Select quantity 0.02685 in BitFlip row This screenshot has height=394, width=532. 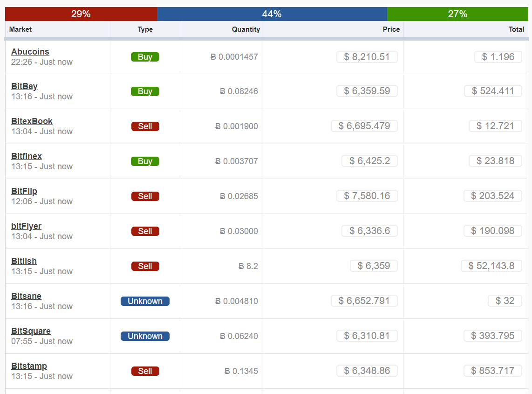(x=239, y=196)
